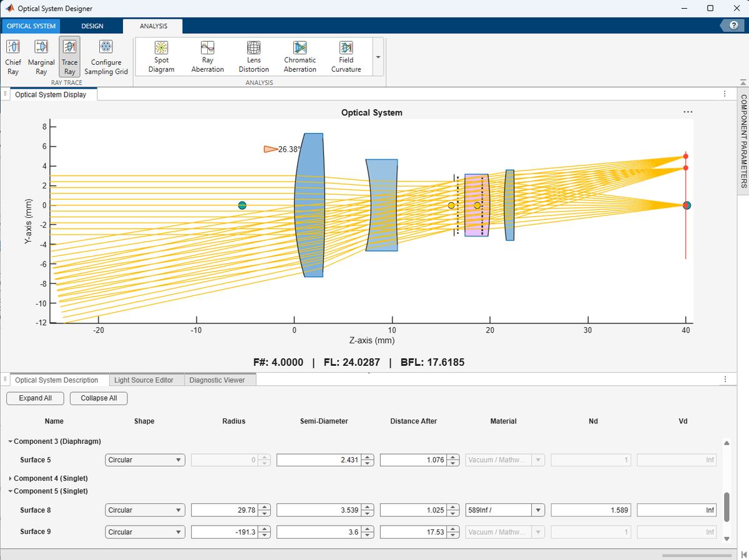Click the Collapse All button

click(x=99, y=398)
